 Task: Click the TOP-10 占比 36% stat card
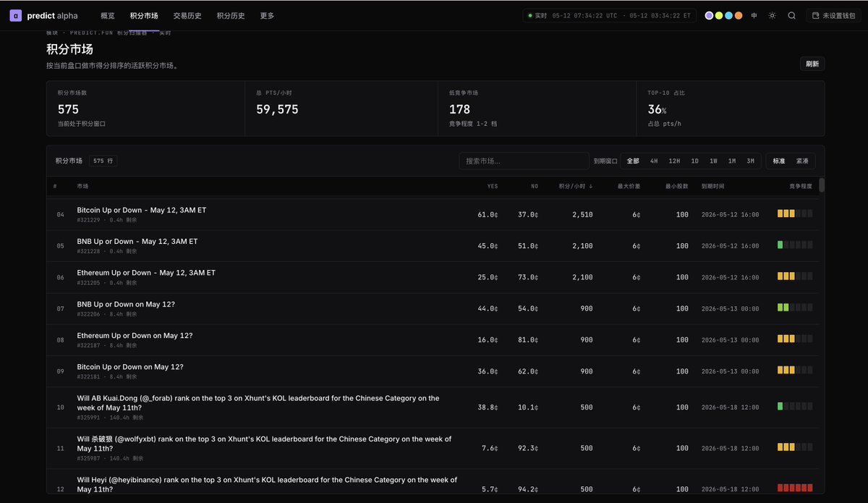point(731,109)
